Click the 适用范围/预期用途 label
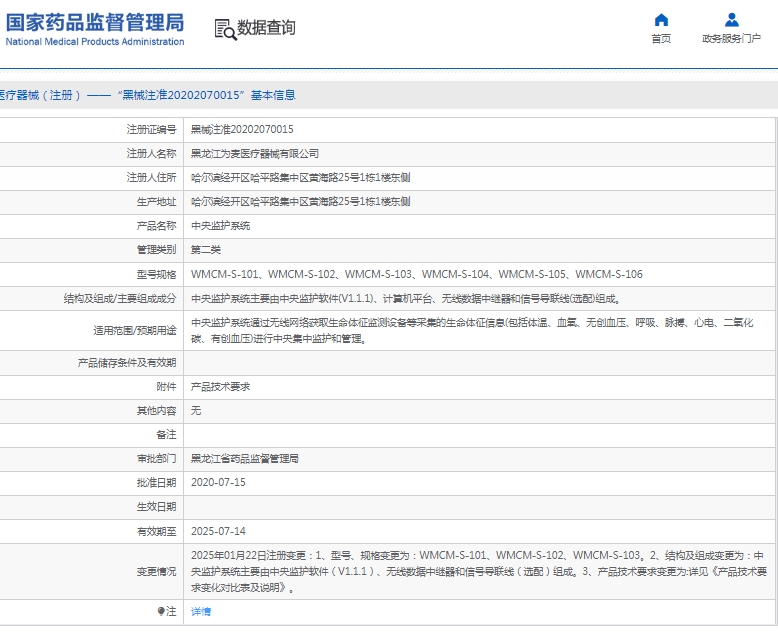778x634 pixels. [134, 330]
